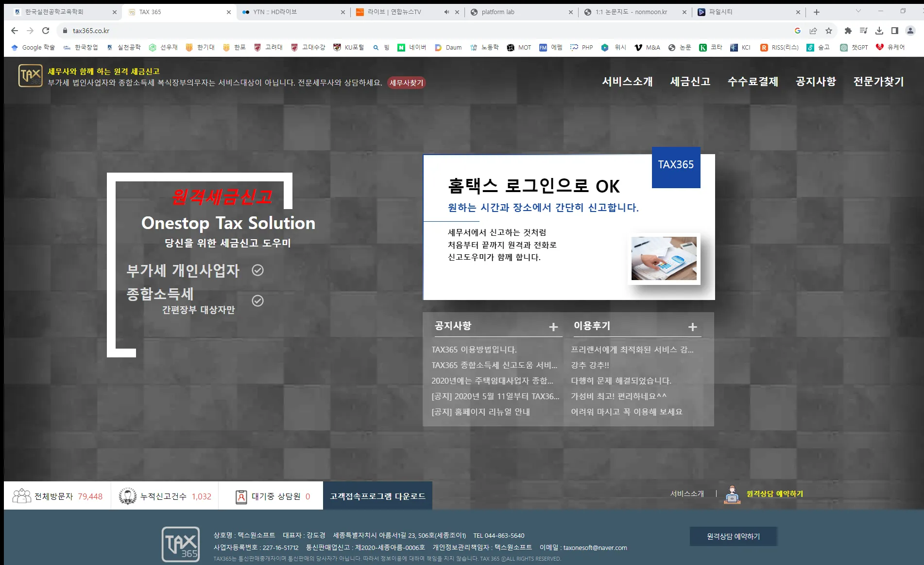Viewport: 924px width, 565px height.
Task: Open the browser profile avatar icon
Action: tap(910, 31)
